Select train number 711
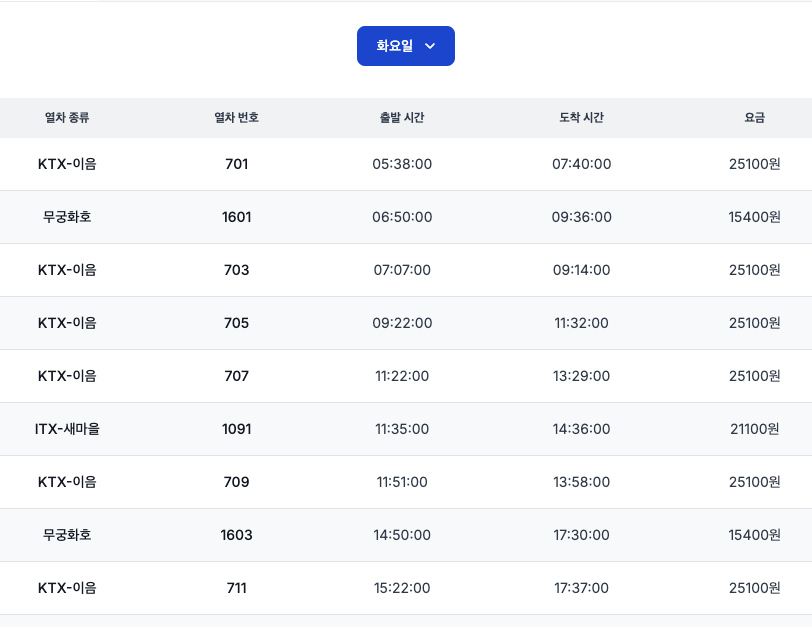 pos(237,588)
